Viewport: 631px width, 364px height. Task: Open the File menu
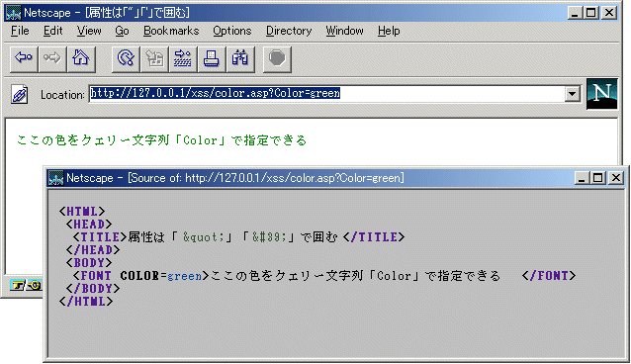pyautogui.click(x=20, y=31)
